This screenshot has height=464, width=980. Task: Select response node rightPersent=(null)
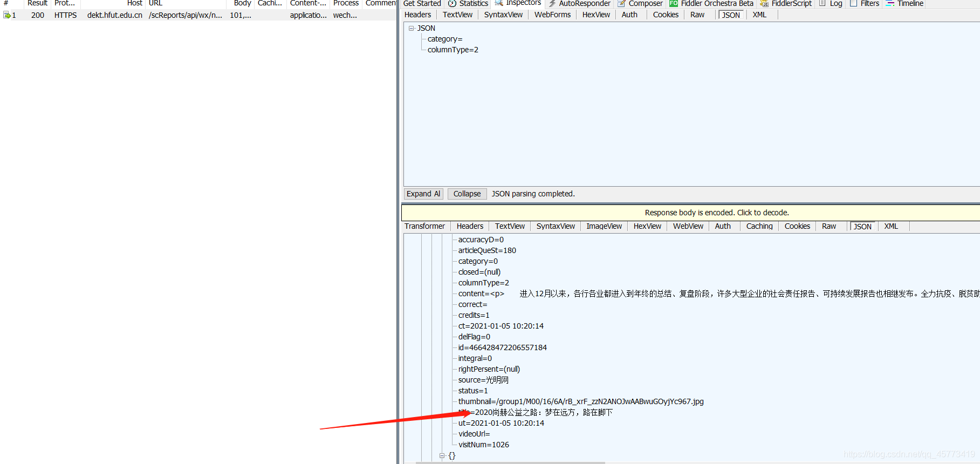(489, 369)
